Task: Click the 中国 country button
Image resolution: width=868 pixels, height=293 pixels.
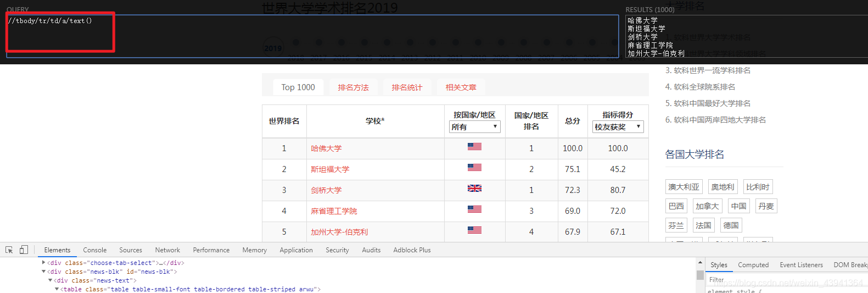Action: 739,206
